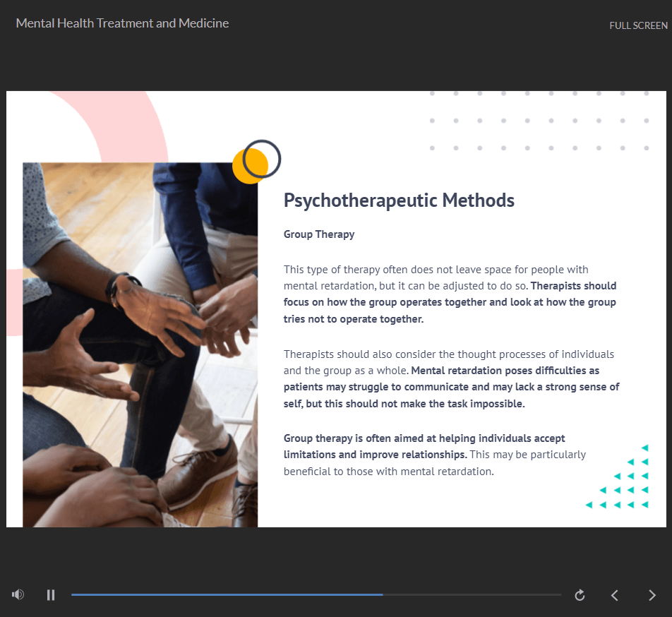Image resolution: width=672 pixels, height=617 pixels.
Task: Pause the slide playback
Action: pos(51,594)
